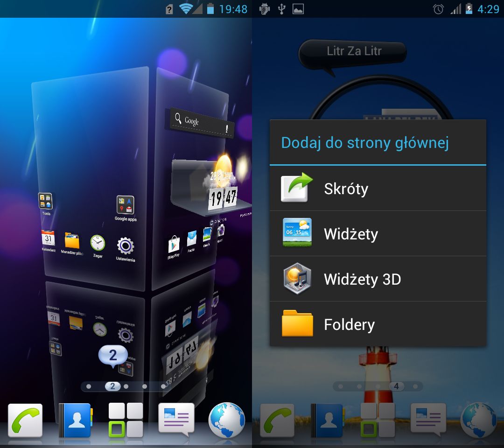Tap the dimmed phone icon behind the dialog

coord(277,420)
